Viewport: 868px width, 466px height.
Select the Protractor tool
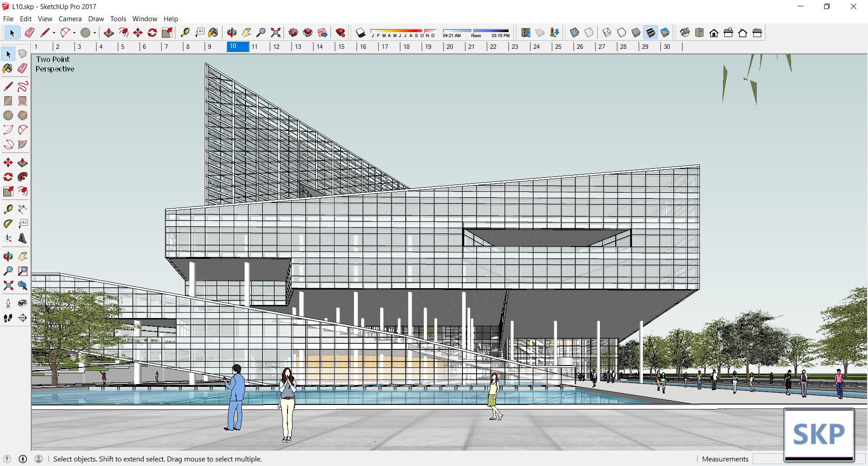[x=8, y=224]
